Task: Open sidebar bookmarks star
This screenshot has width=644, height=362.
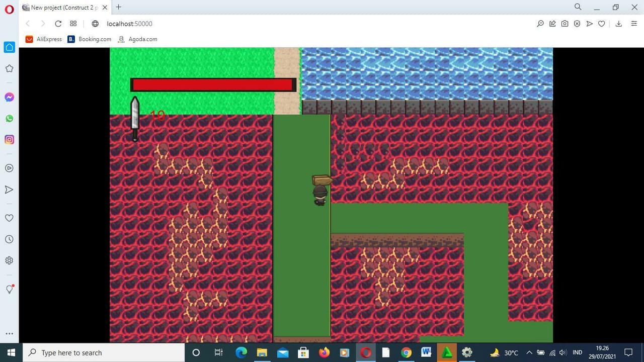Action: click(x=9, y=68)
